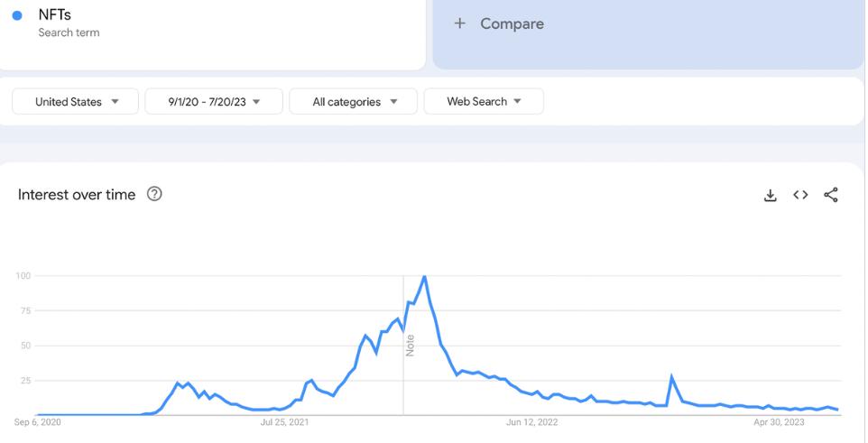Download the interest over time data
This screenshot has height=443, width=868.
[770, 195]
